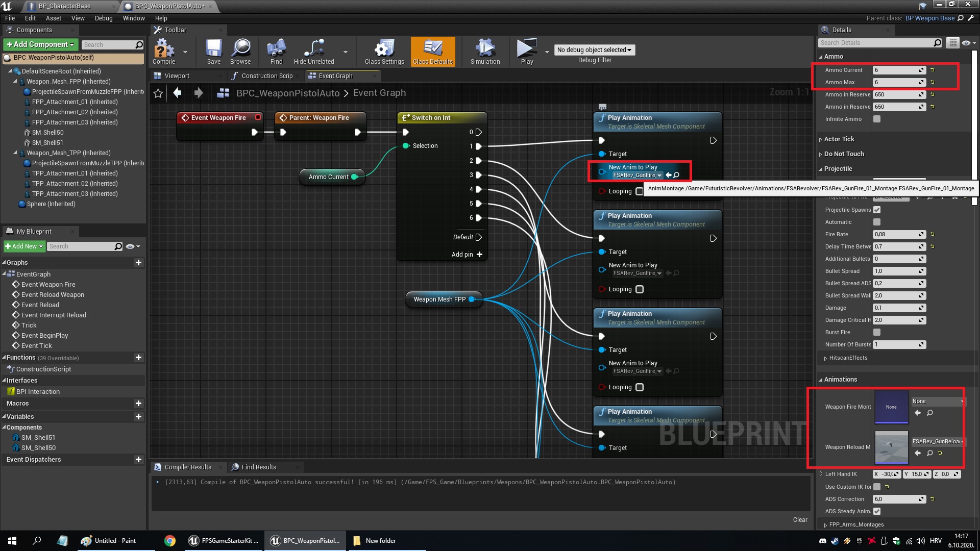Click the Browse toolbar icon
Screen dimensions: 980x551
coord(240,51)
